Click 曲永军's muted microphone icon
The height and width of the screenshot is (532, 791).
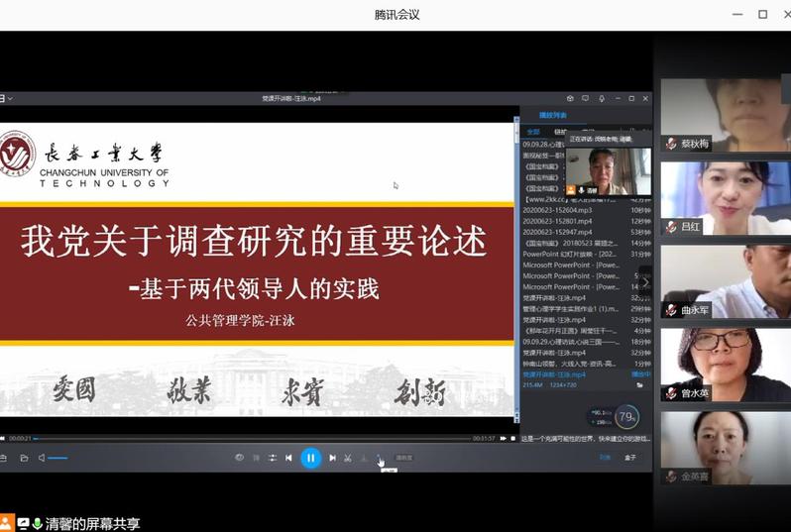point(671,310)
